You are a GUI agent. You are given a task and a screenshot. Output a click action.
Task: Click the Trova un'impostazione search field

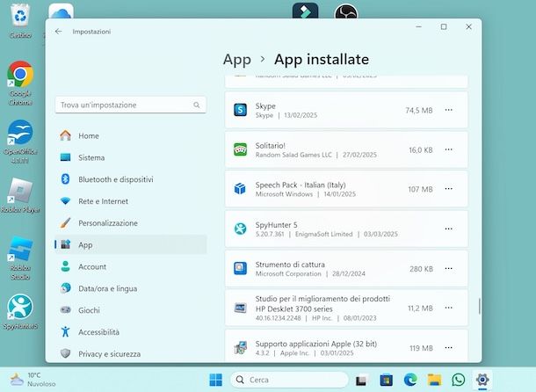tap(131, 105)
